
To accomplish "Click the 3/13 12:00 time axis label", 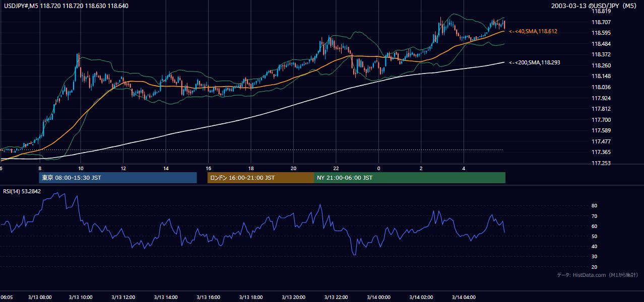I will click(123, 297).
